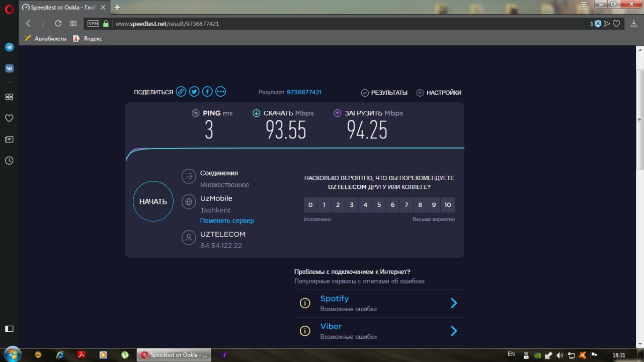The height and width of the screenshot is (362, 644).
Task: Open more sharing options ellipsis
Action: point(220,92)
